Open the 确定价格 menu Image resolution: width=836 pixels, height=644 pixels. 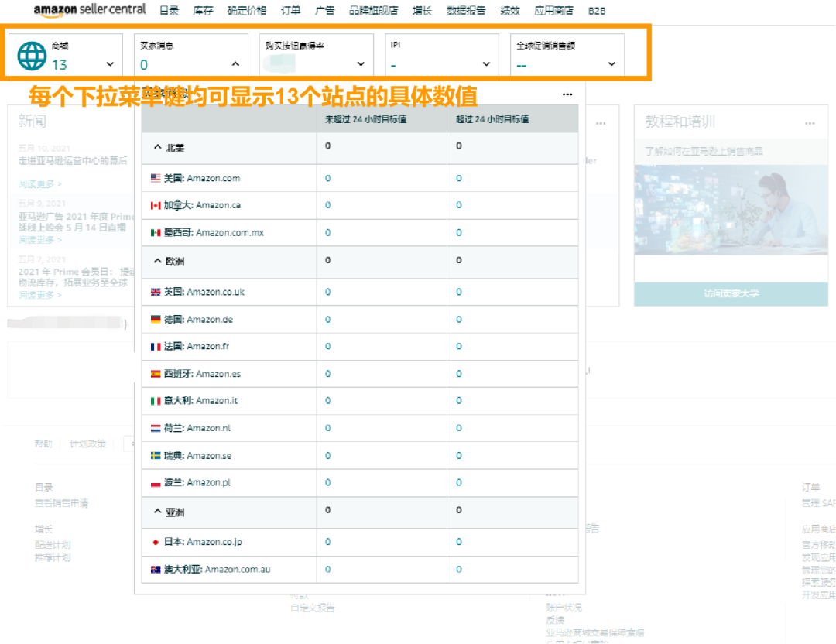pos(247,11)
